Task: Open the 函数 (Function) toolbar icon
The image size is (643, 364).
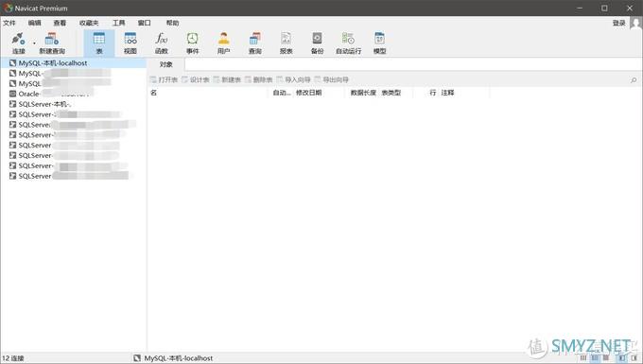Action: 162,43
